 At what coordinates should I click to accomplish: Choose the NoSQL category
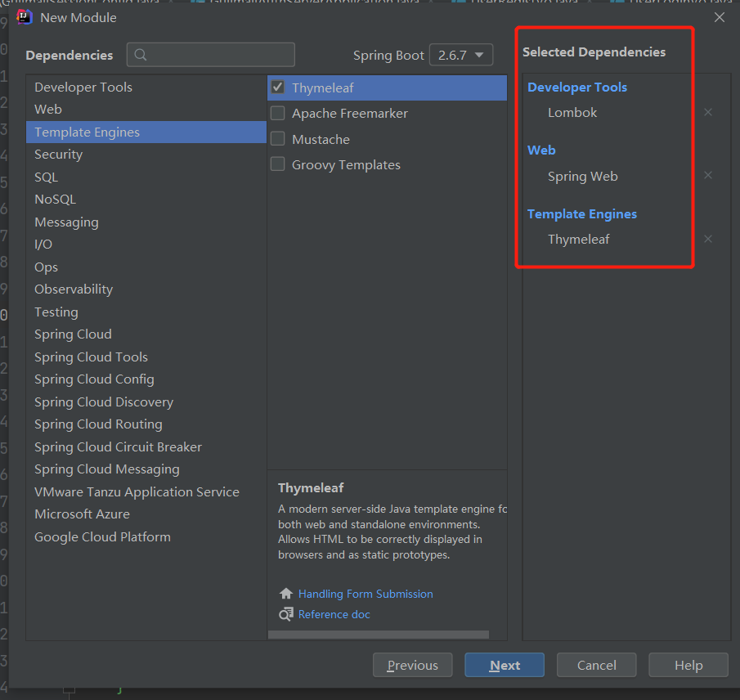tap(146, 200)
